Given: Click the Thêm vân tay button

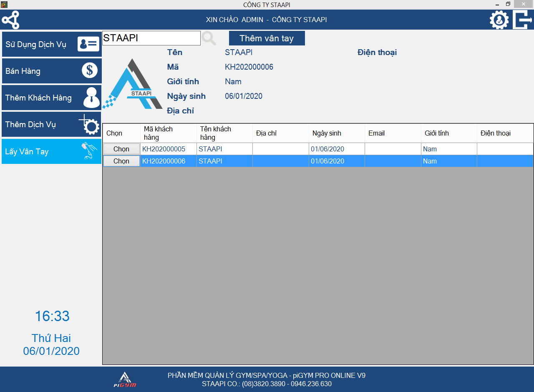Looking at the screenshot, I should click(267, 38).
